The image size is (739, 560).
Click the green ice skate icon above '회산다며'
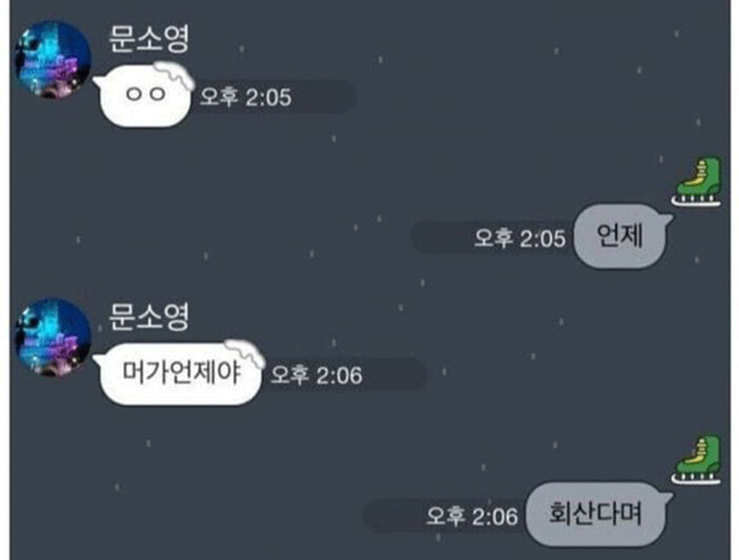coord(697,459)
